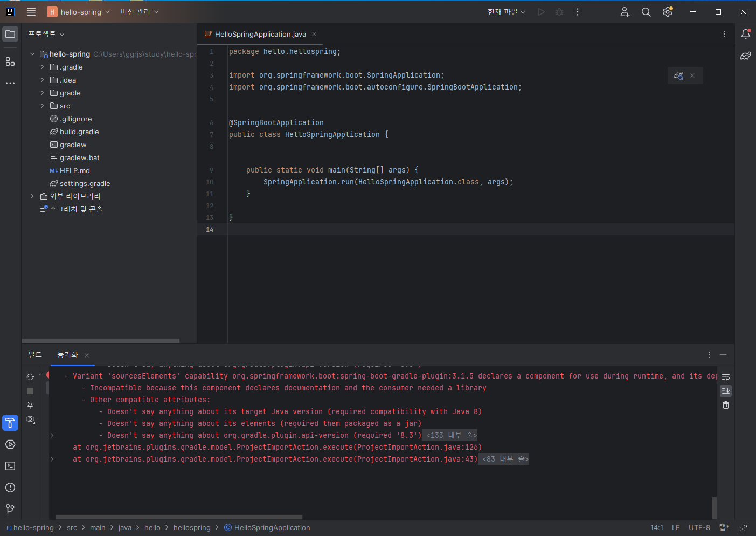756x536 pixels.
Task: Open Code With Me user icon
Action: coord(625,12)
